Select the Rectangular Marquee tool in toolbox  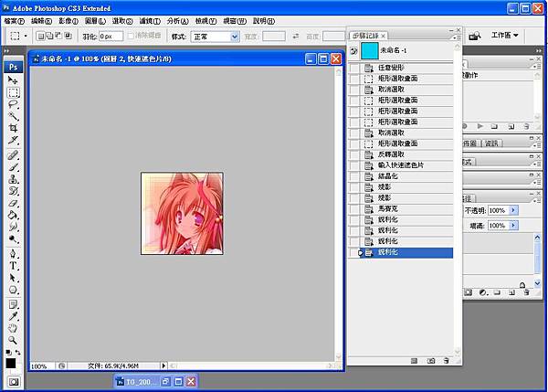tap(14, 93)
